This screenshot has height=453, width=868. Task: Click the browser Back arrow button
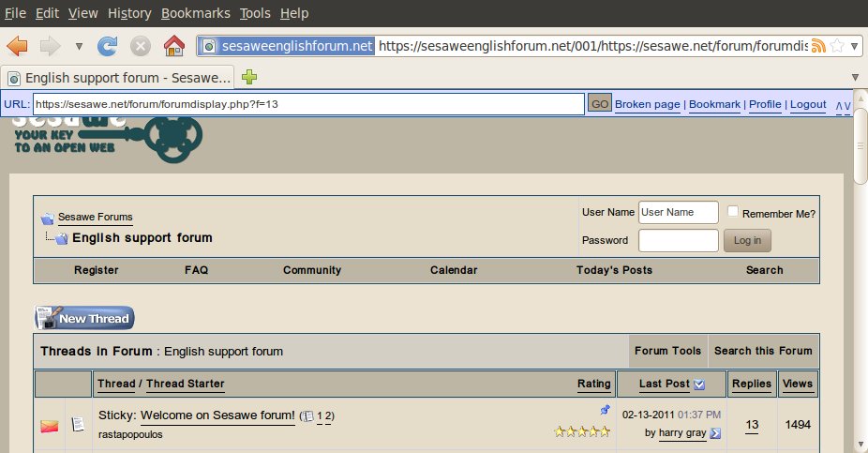click(18, 45)
